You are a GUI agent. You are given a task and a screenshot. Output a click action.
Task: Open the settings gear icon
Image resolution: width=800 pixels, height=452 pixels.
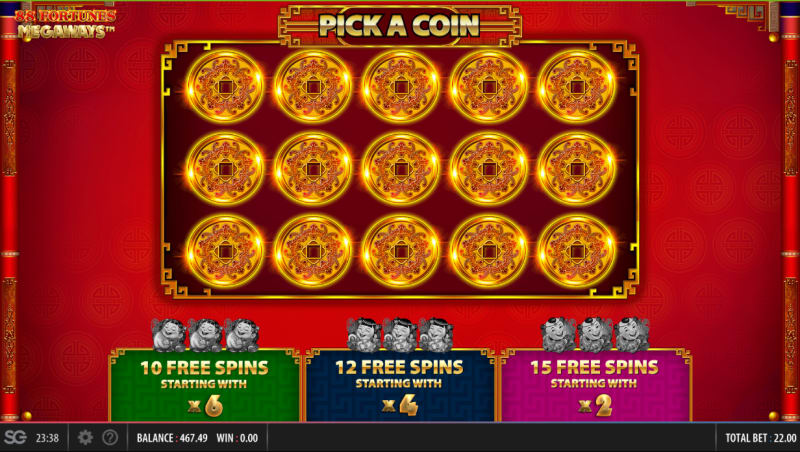click(85, 438)
